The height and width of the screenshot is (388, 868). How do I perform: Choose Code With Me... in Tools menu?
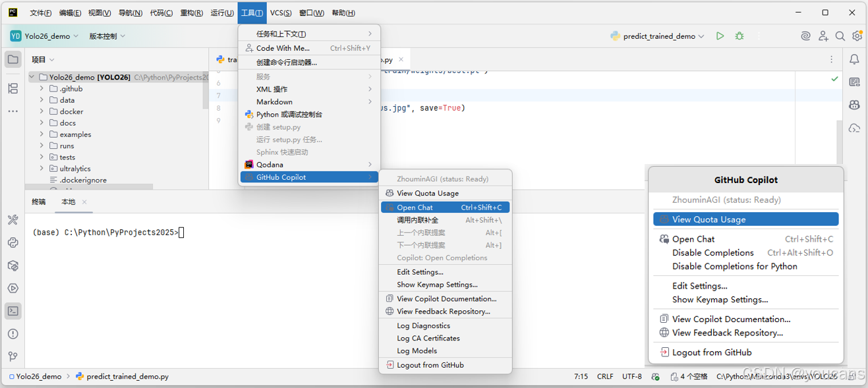[309, 48]
